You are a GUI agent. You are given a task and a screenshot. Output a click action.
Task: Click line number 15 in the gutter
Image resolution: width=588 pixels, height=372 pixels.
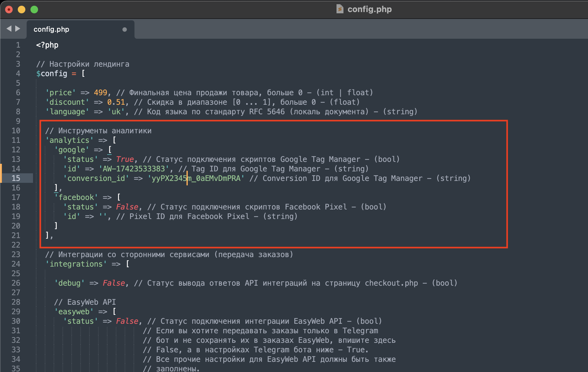[16, 178]
